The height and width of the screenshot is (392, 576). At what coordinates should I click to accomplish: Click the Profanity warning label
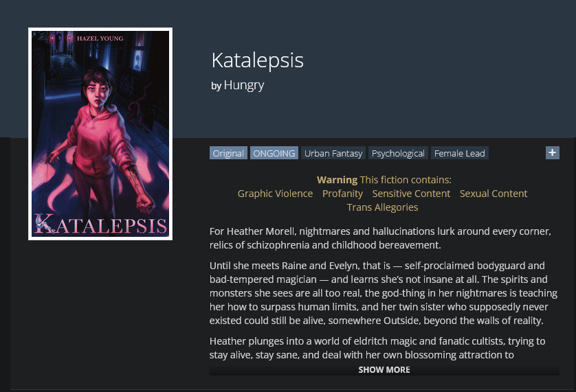click(342, 194)
